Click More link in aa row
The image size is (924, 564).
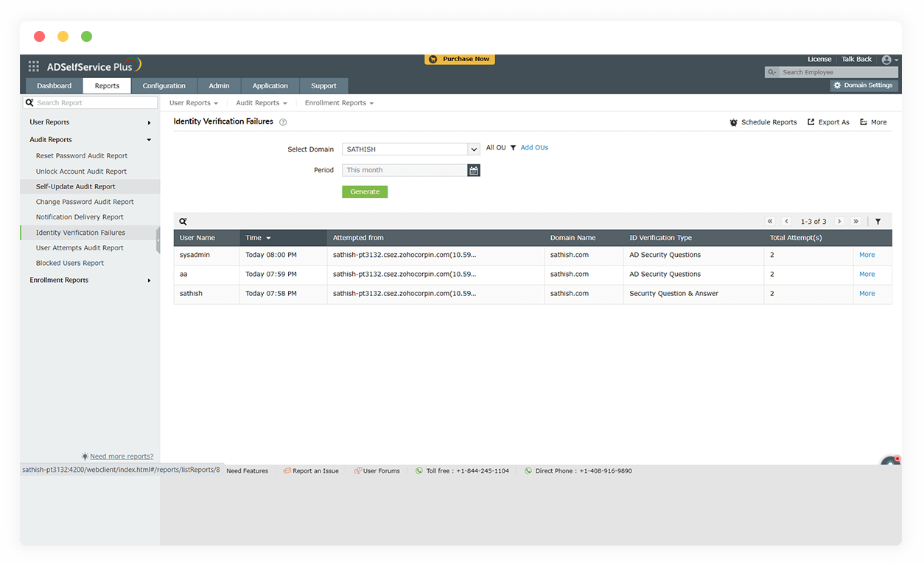point(867,275)
